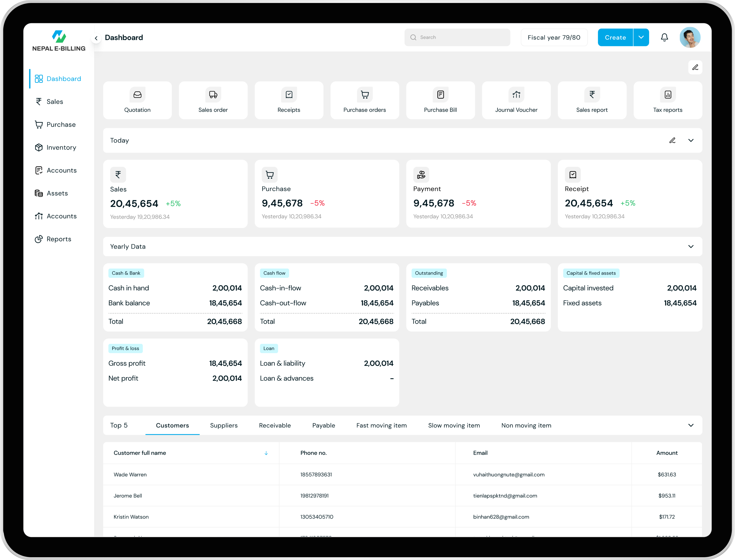
Task: Open the Sales report shortcut
Action: 592,100
